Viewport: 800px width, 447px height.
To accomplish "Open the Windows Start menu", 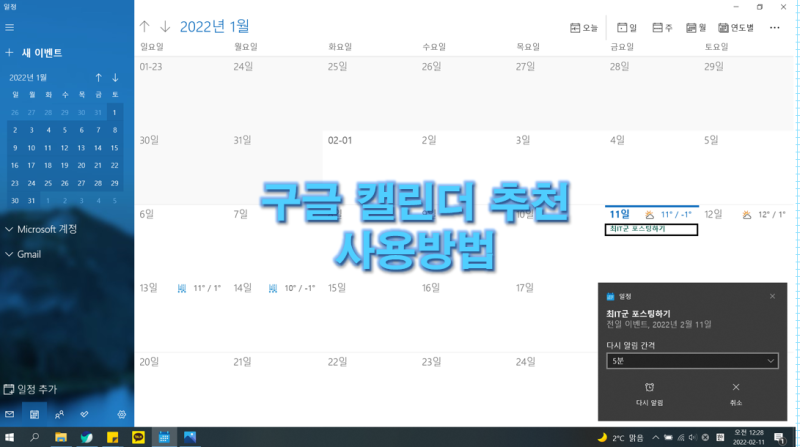I will pyautogui.click(x=10, y=437).
